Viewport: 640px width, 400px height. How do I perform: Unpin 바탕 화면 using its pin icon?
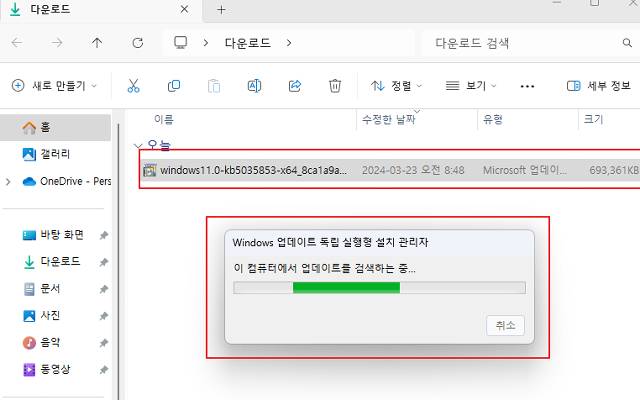coord(104,235)
